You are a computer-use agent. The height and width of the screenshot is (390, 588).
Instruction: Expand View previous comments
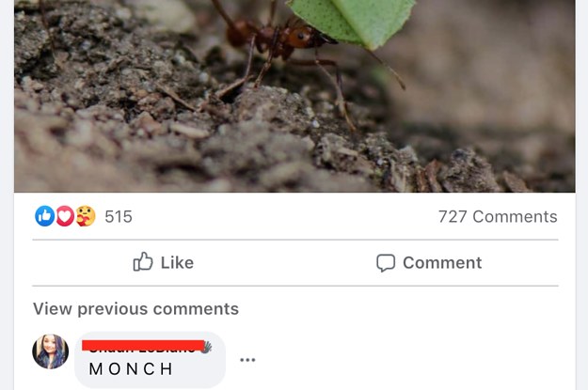coord(135,308)
